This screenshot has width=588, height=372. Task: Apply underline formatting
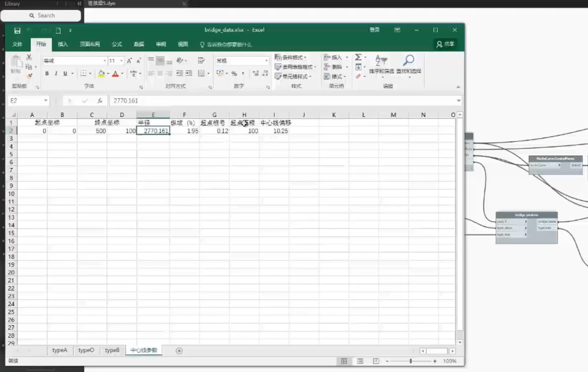pos(65,74)
